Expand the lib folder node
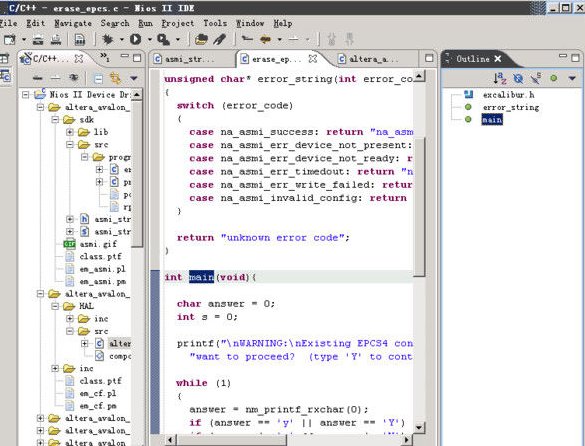Viewport: 585px width, 446px height. click(70, 132)
